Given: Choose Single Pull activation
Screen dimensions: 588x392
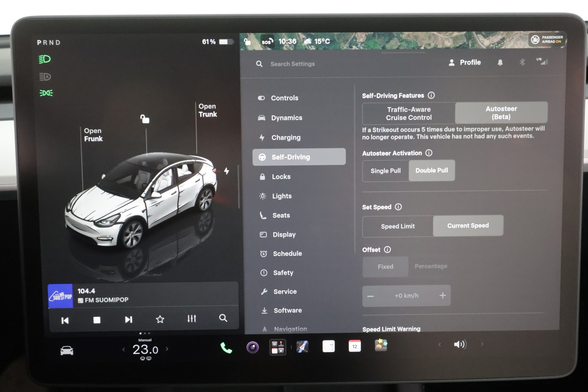Looking at the screenshot, I should point(385,171).
